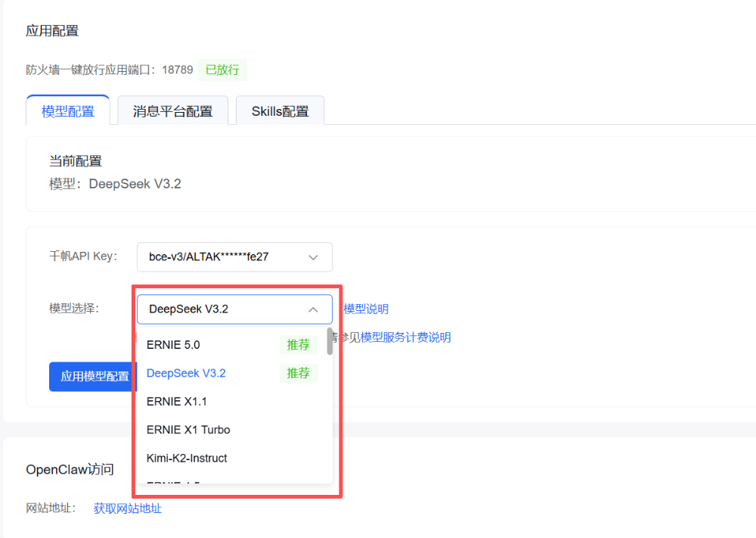756x538 pixels.
Task: Select the ERNIE X1 Turbo option
Action: click(188, 430)
